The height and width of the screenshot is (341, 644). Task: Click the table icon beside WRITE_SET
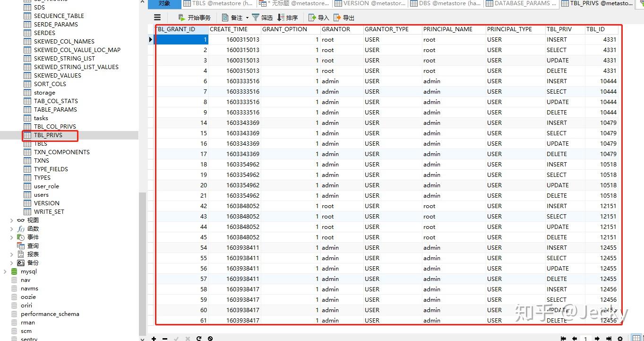point(27,211)
